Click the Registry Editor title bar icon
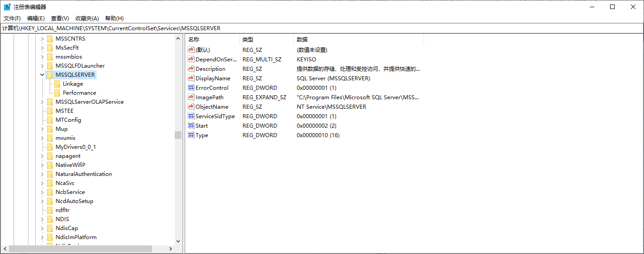The width and height of the screenshot is (644, 254). 7,7
